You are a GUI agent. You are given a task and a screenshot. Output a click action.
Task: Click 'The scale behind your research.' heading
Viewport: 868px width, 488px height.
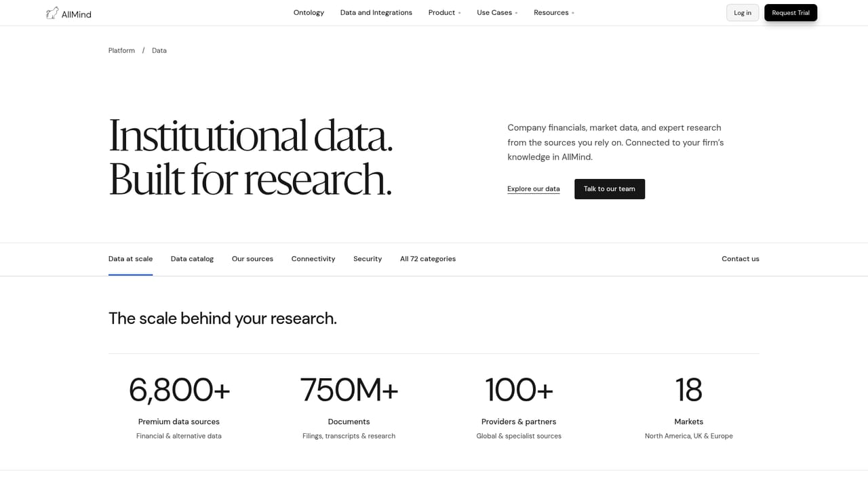click(222, 319)
